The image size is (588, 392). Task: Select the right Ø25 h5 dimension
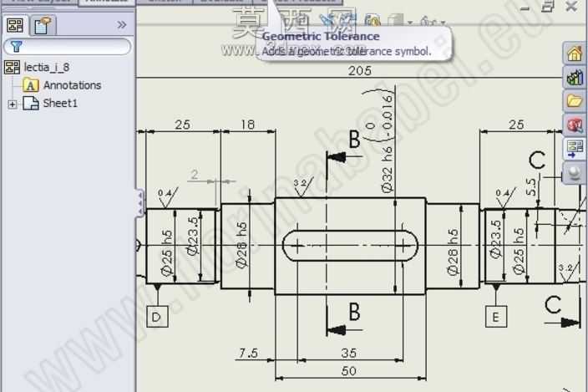pyautogui.click(x=518, y=251)
